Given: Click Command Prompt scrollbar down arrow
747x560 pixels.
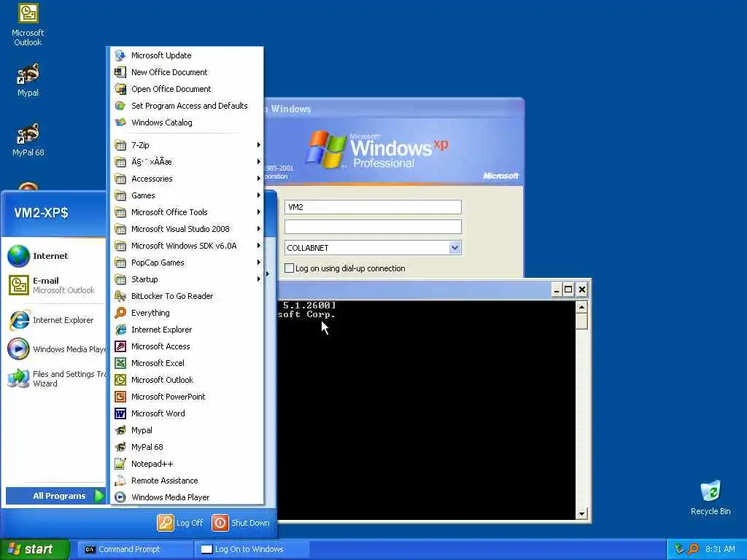Looking at the screenshot, I should [x=581, y=514].
